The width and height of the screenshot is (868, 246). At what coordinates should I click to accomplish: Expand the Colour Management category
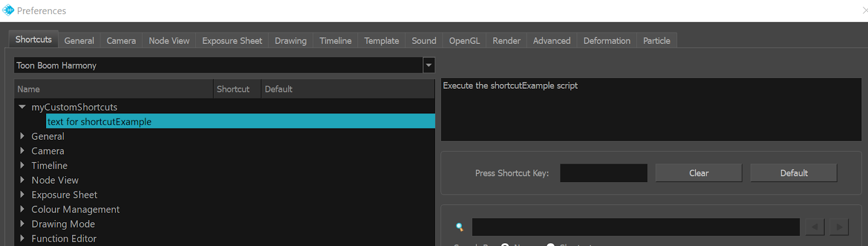22,209
